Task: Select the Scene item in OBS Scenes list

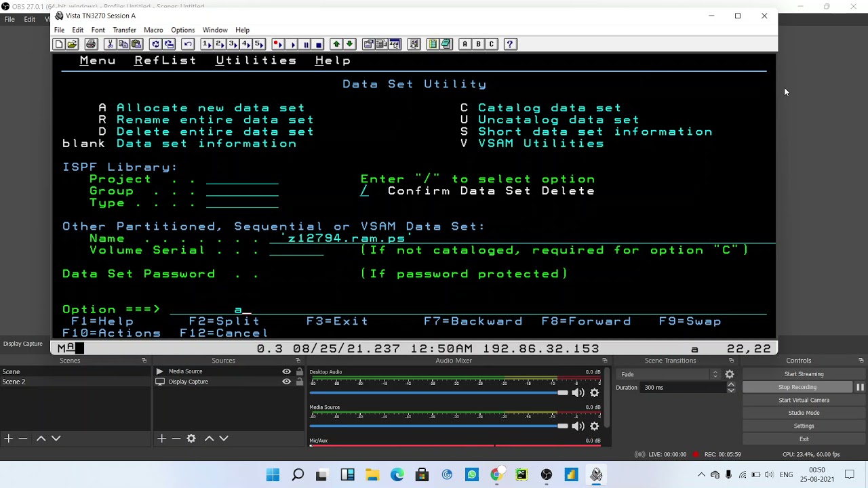Action: coord(75,371)
